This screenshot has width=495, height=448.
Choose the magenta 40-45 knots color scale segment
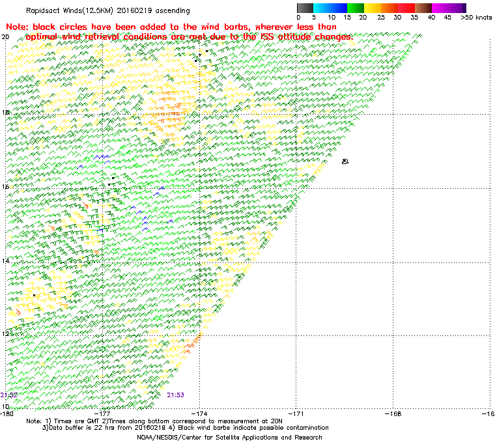click(x=440, y=8)
